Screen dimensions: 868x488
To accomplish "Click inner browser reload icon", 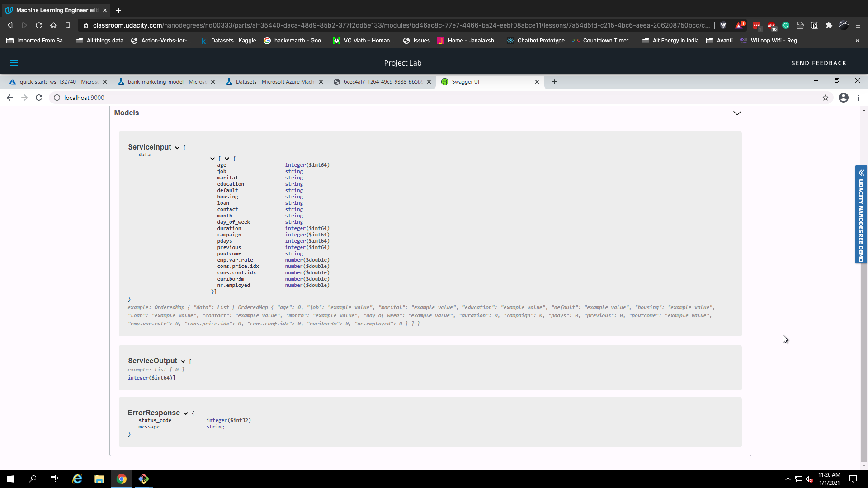I will [x=39, y=98].
